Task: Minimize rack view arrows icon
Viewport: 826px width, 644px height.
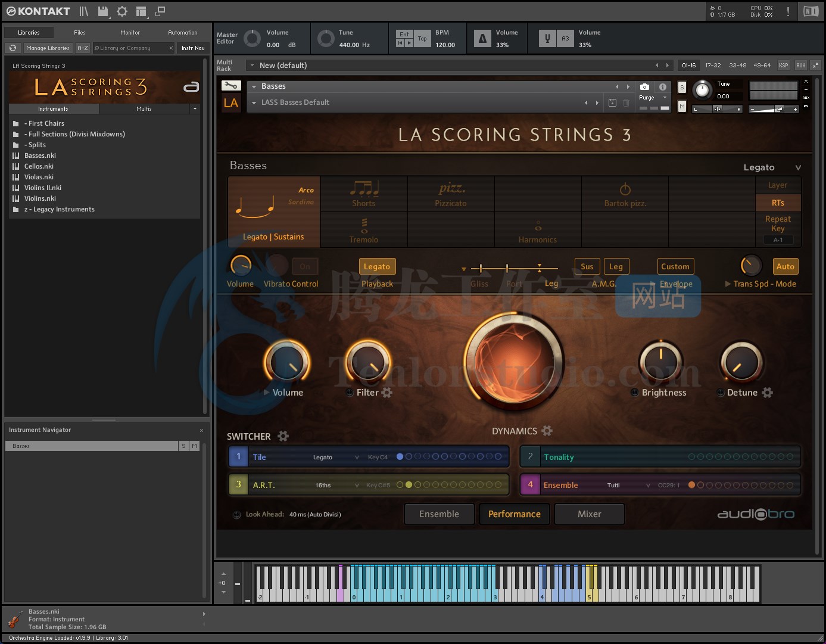Action: pos(815,66)
